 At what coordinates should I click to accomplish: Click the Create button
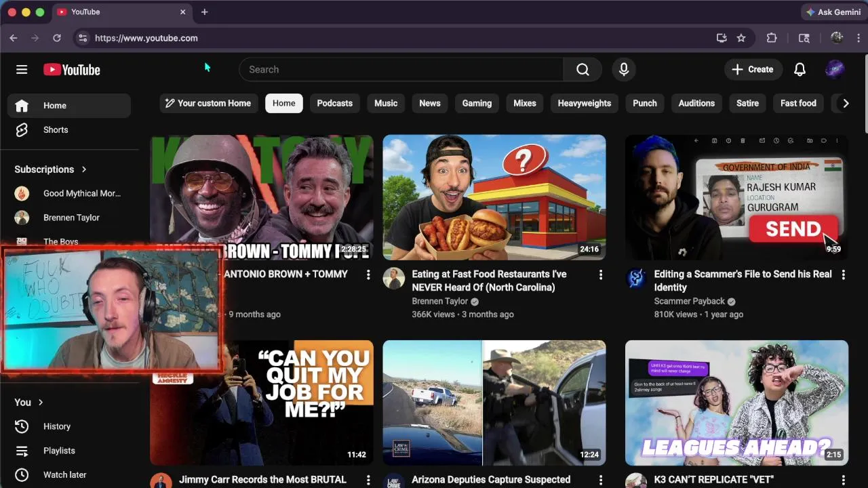[753, 69]
